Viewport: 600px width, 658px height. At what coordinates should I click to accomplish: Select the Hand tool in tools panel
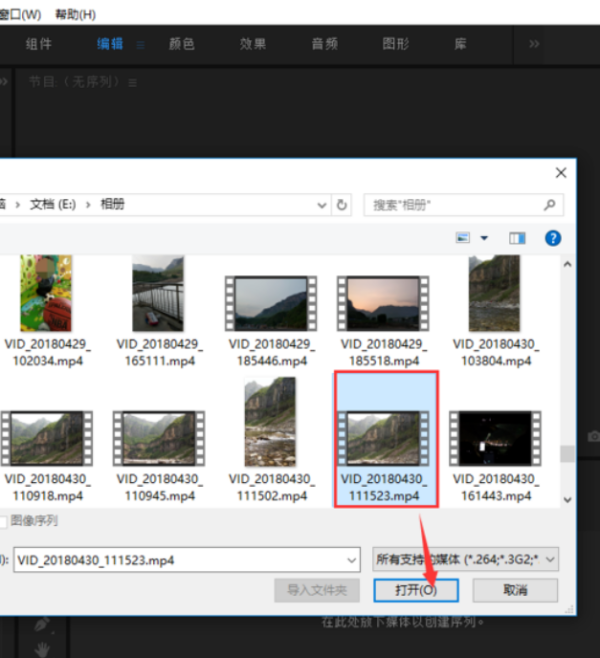(x=42, y=649)
